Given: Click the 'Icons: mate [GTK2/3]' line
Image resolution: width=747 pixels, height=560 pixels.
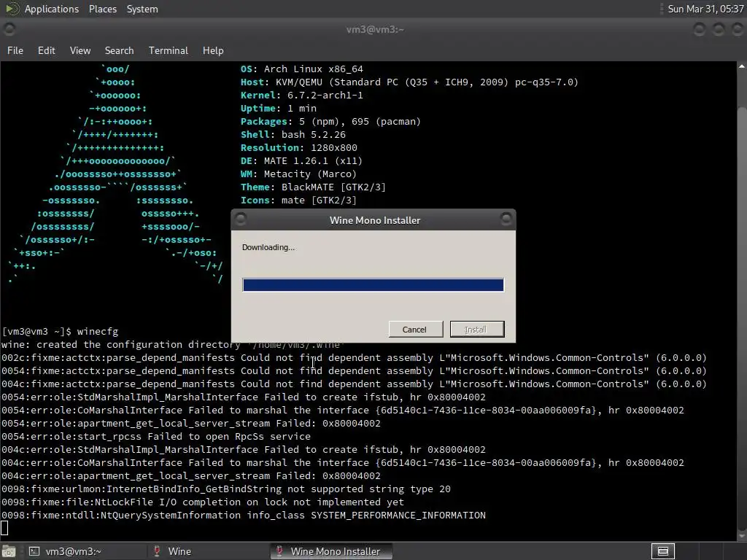Looking at the screenshot, I should pyautogui.click(x=298, y=201).
